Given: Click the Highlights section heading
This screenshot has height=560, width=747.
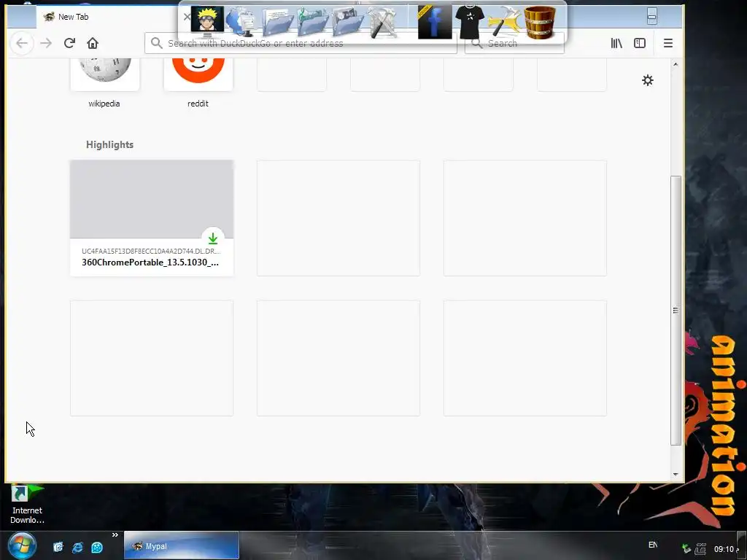Looking at the screenshot, I should (x=109, y=145).
